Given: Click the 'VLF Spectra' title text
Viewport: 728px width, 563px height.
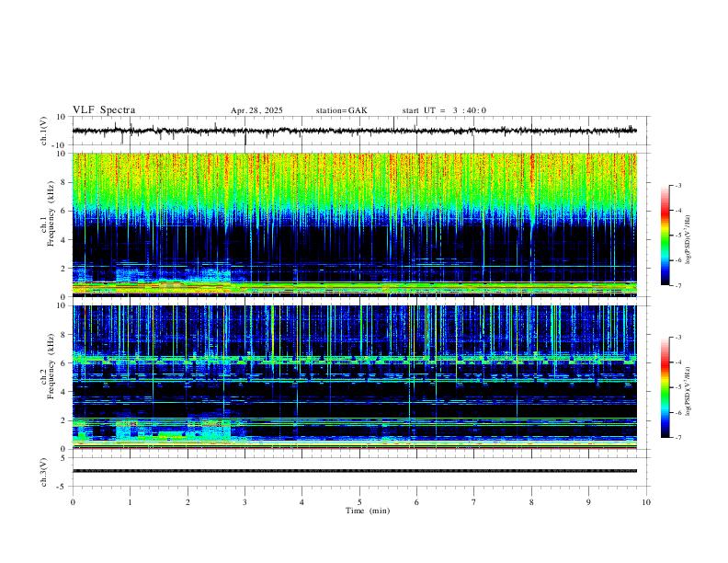Looking at the screenshot, I should point(104,110).
